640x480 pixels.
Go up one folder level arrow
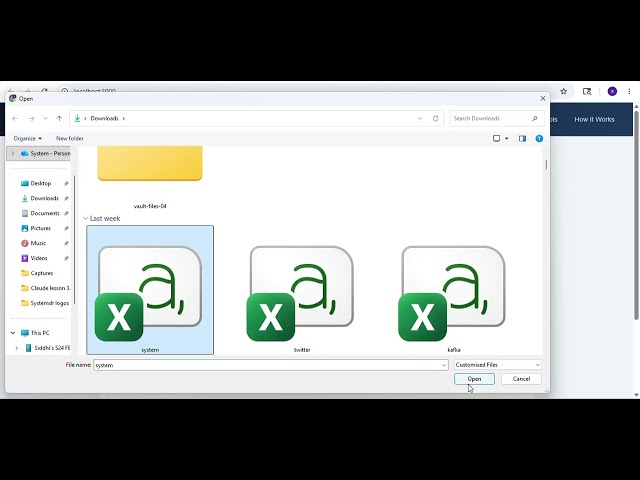[x=60, y=118]
